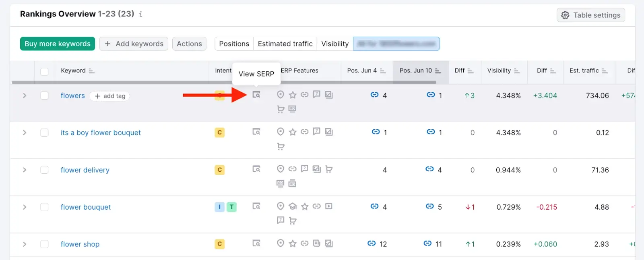Open the flower bouquet keyword link

coord(86,207)
